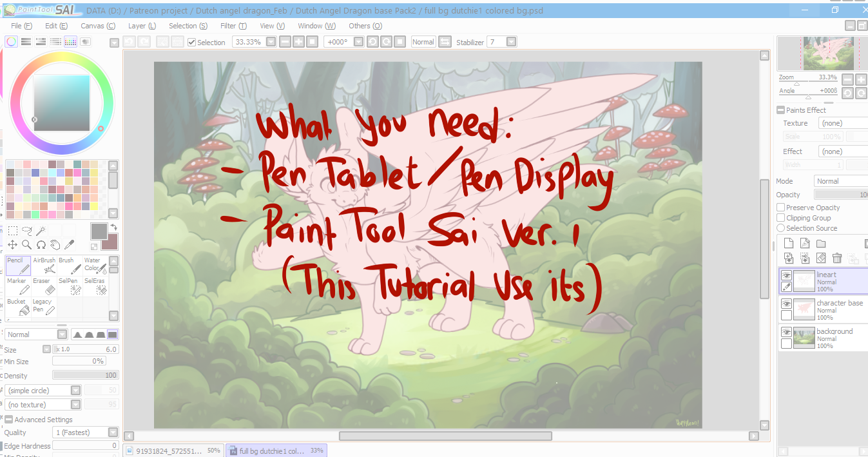This screenshot has width=868, height=457.
Task: Select the Water Color tool
Action: coord(95,266)
